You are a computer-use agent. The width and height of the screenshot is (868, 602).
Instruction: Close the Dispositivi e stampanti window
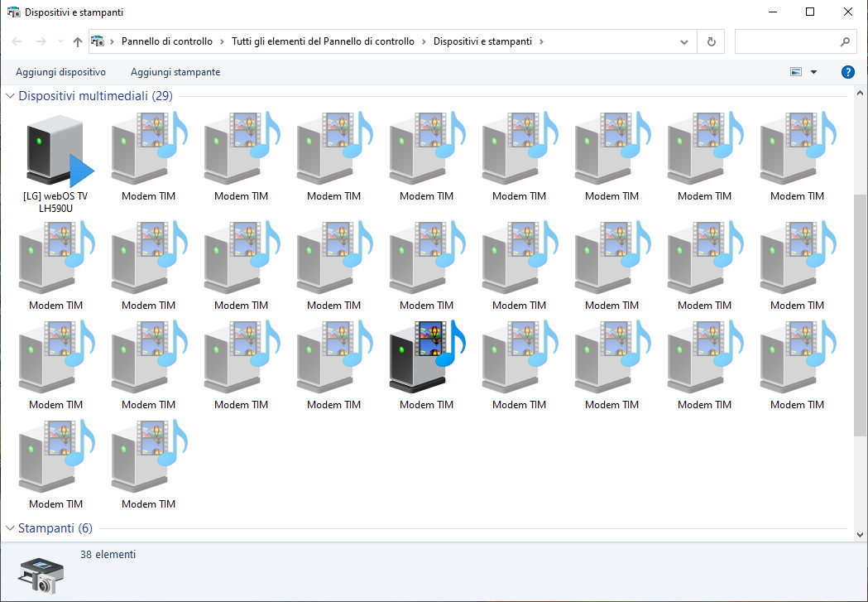[x=847, y=12]
